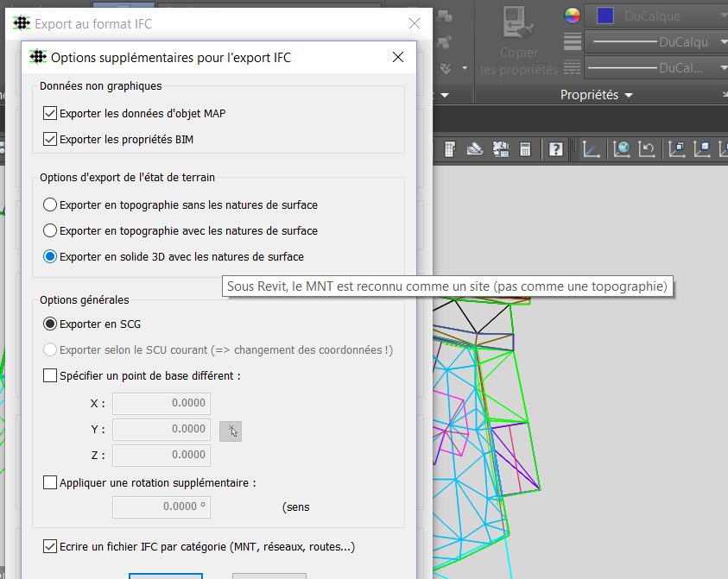Expand the panel left of Propriétés
Image resolution: width=728 pixels, height=579 pixels.
tap(445, 95)
